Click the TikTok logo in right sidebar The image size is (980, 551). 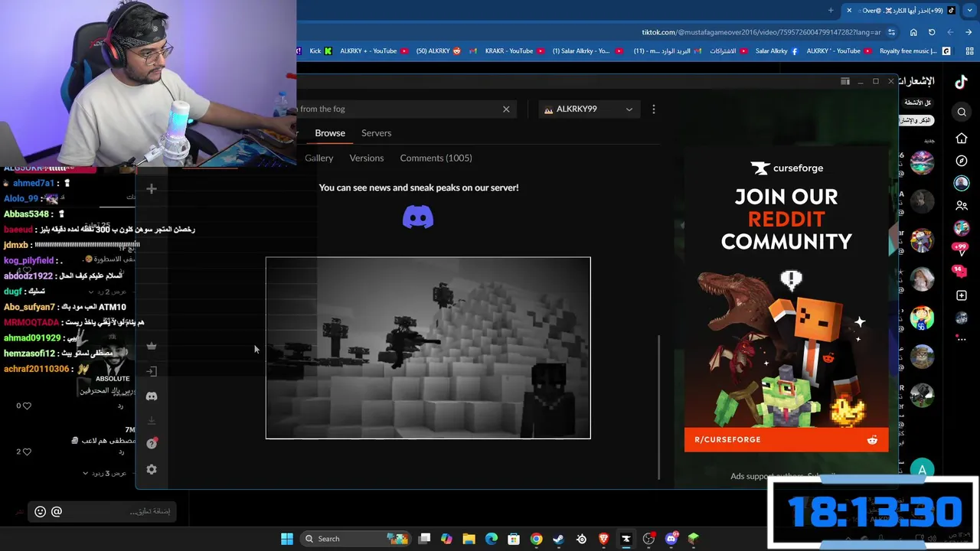(x=962, y=82)
